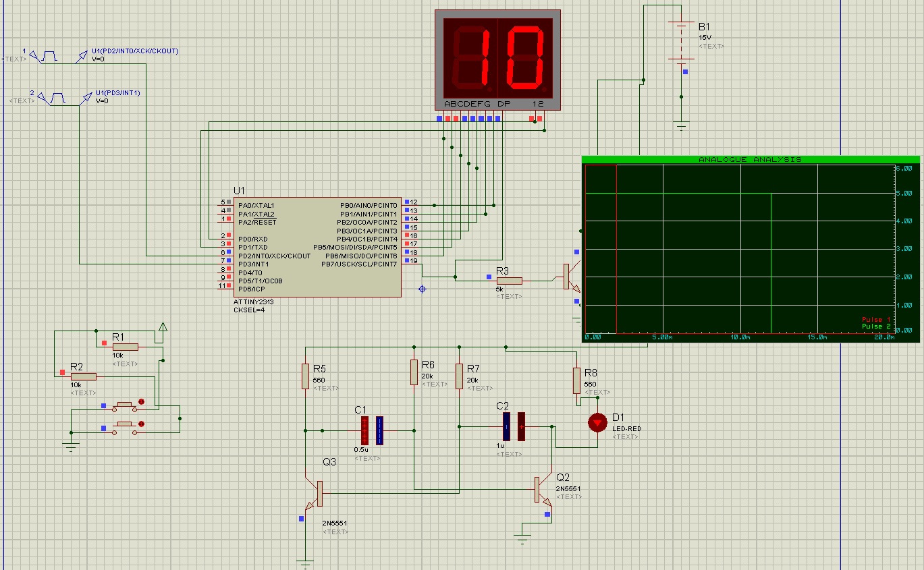Click the Pulse 1 legend entry
This screenshot has height=570, width=924.
pos(876,320)
